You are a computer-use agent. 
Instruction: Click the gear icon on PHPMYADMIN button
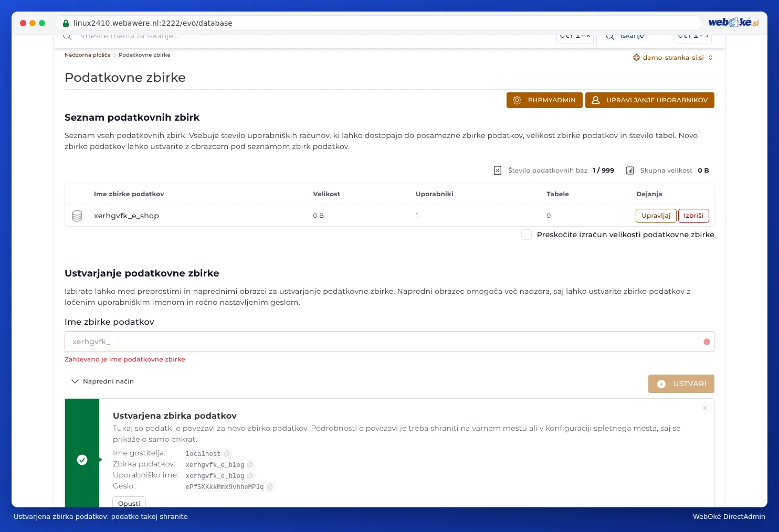tap(517, 100)
